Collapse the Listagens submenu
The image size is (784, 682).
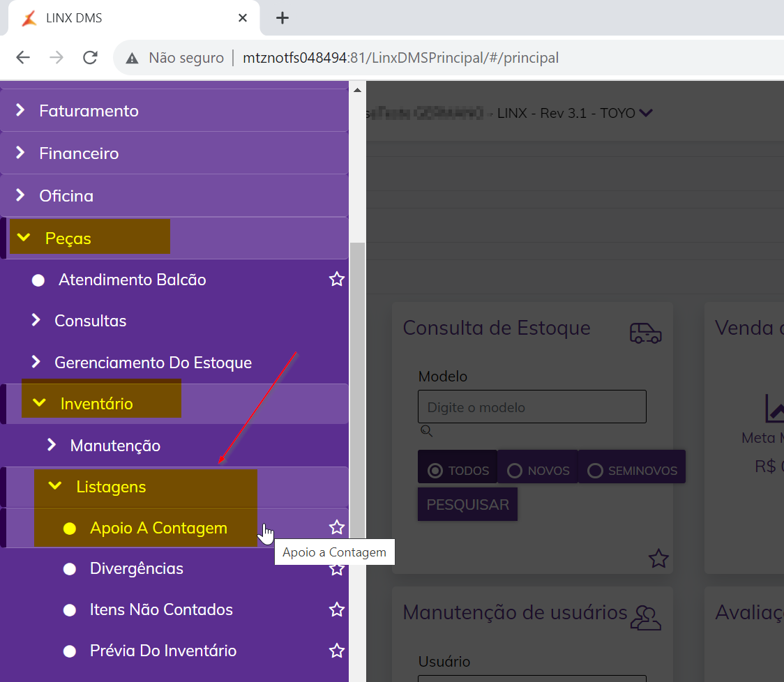click(174, 487)
